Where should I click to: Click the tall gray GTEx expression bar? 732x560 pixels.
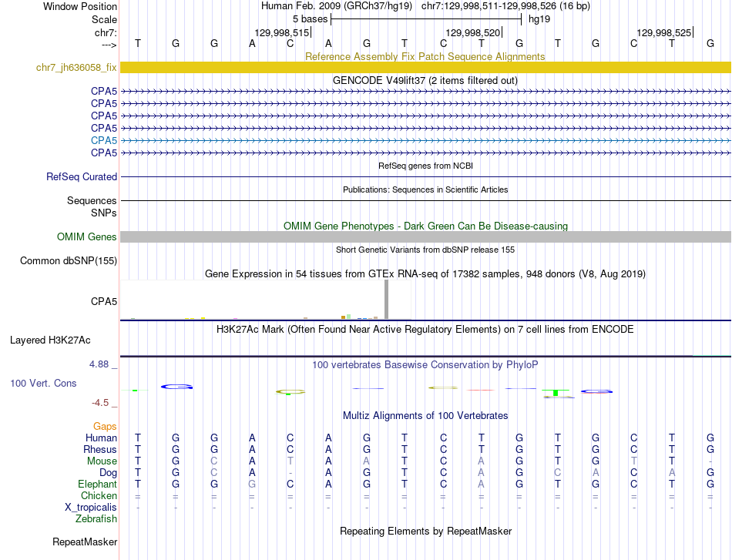[x=386, y=300]
